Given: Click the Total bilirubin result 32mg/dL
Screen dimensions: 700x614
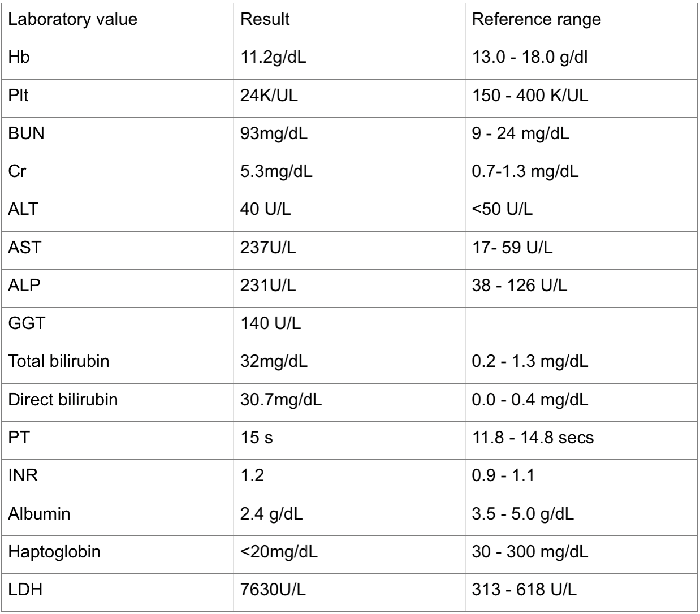Looking at the screenshot, I should [274, 362].
